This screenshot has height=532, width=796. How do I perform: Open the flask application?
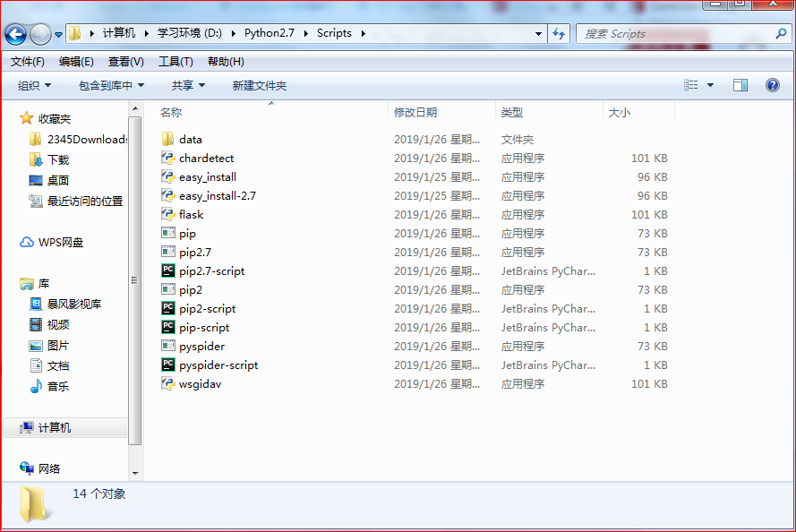[x=190, y=214]
